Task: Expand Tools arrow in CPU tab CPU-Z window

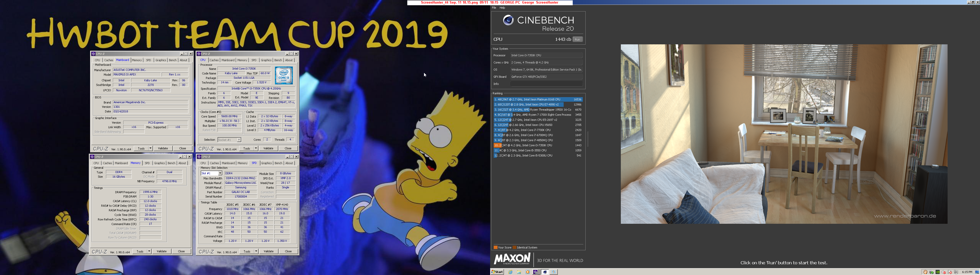Action: [x=256, y=149]
